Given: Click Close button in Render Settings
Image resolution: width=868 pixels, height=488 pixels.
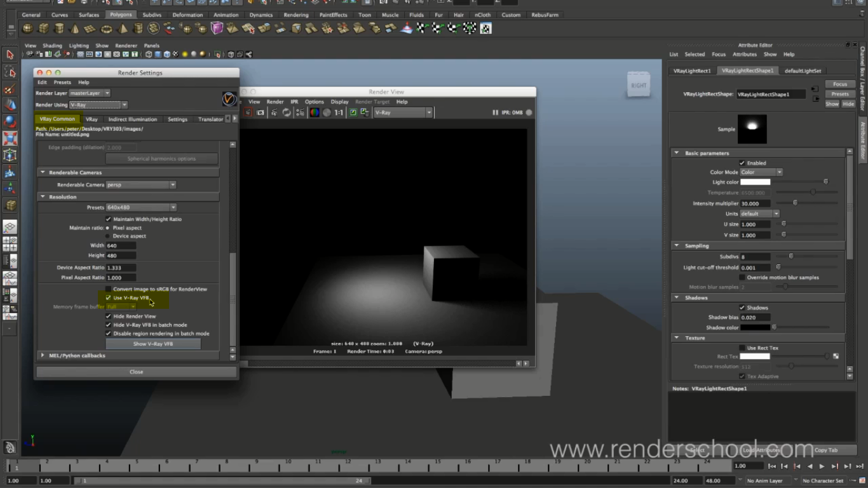Looking at the screenshot, I should (x=136, y=372).
